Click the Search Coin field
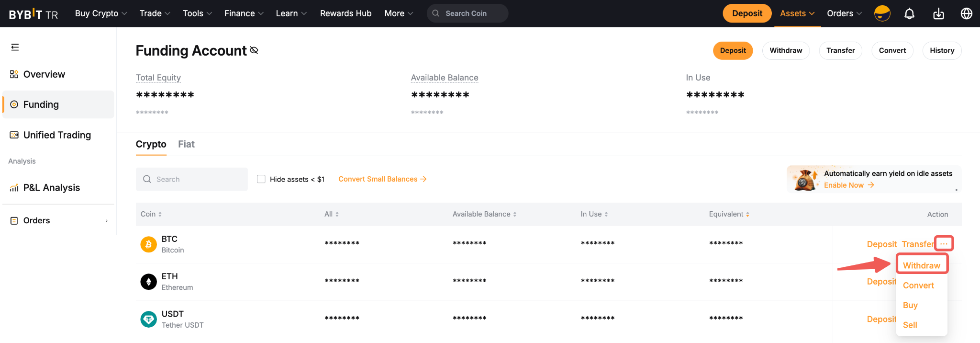The width and height of the screenshot is (980, 343). pyautogui.click(x=471, y=13)
